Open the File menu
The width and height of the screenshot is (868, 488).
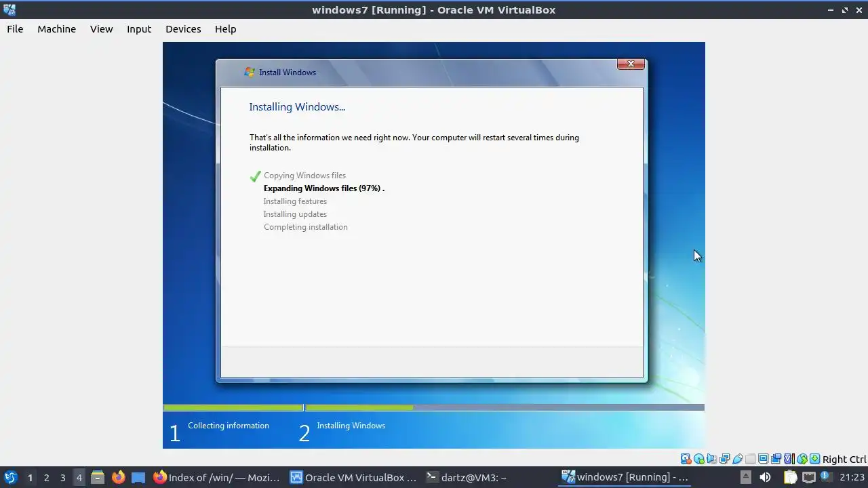tap(15, 29)
